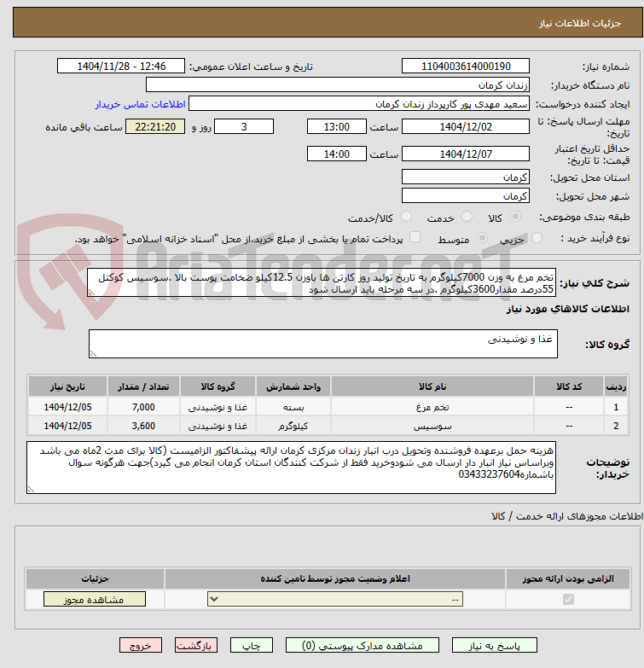Screen dimensions: 644x668
Task: Click the تخم مرغ item name cell
Action: coord(432,407)
